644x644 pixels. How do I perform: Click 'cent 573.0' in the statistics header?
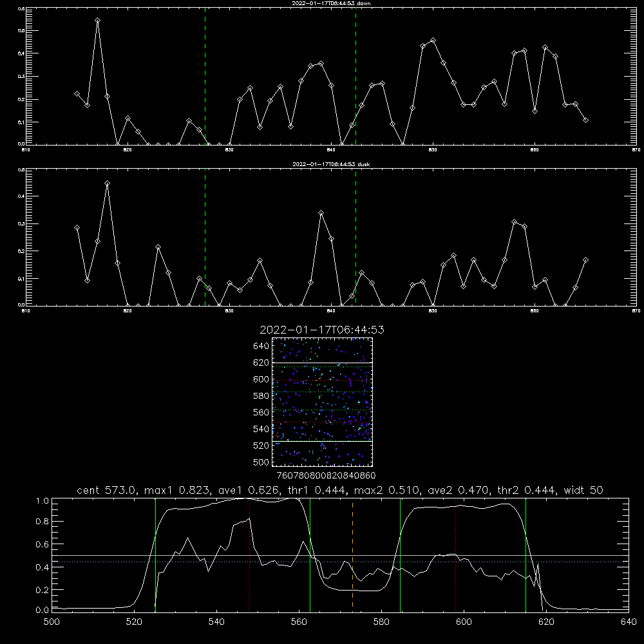click(x=107, y=490)
